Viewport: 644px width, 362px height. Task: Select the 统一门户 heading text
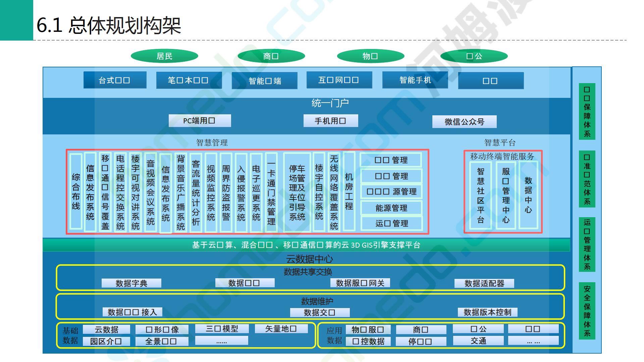tap(330, 103)
